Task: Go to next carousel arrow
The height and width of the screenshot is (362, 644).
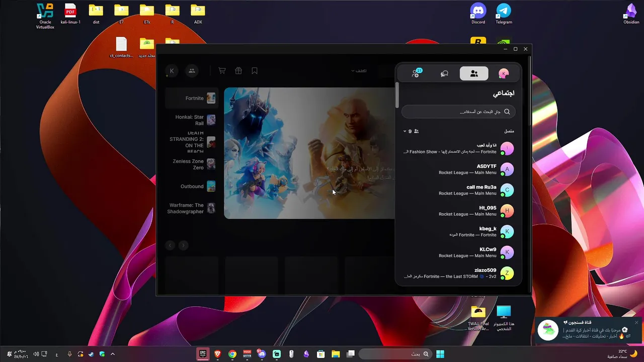Action: [183, 245]
